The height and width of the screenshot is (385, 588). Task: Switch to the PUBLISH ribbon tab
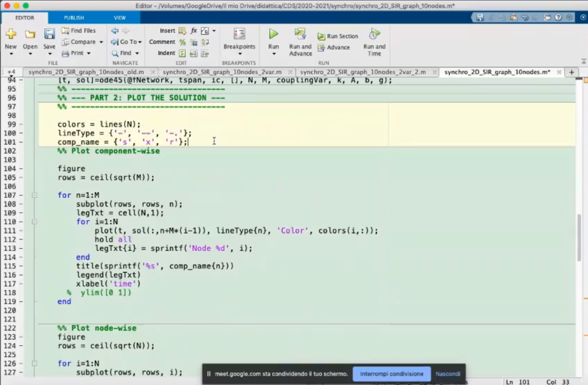tap(73, 18)
